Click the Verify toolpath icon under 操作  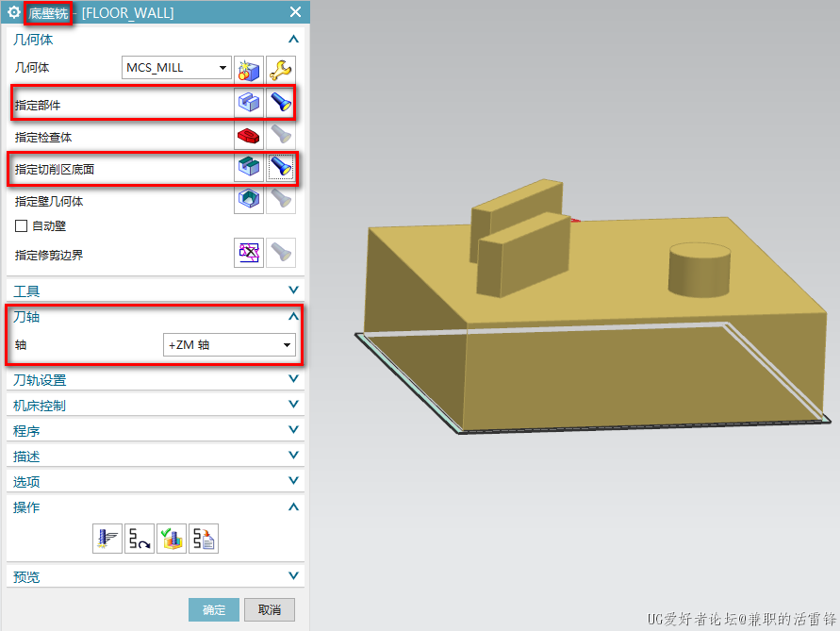[172, 539]
